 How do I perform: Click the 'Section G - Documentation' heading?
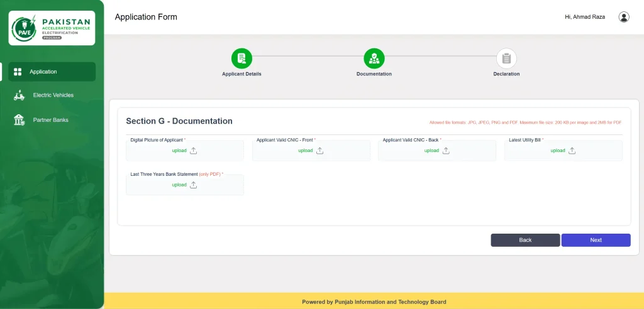pos(179,121)
